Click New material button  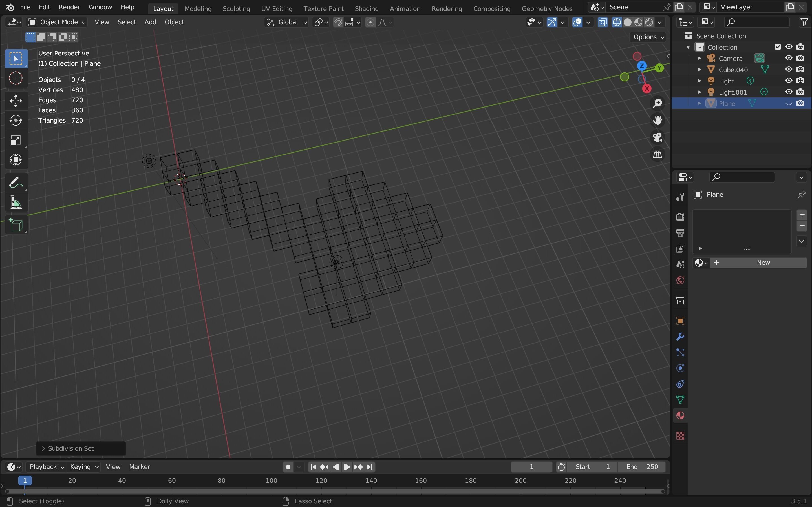tap(758, 263)
